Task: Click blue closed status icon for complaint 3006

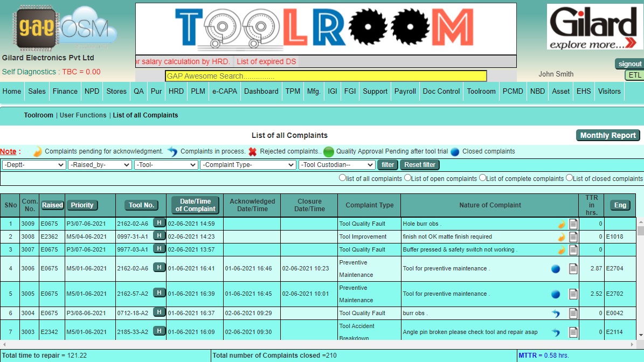Action: pos(556,269)
